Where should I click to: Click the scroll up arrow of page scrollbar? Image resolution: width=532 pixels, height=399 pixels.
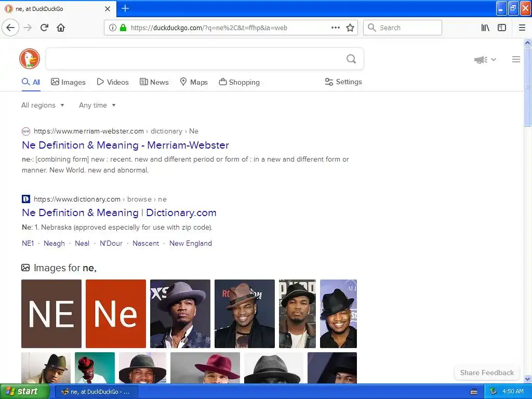point(527,43)
